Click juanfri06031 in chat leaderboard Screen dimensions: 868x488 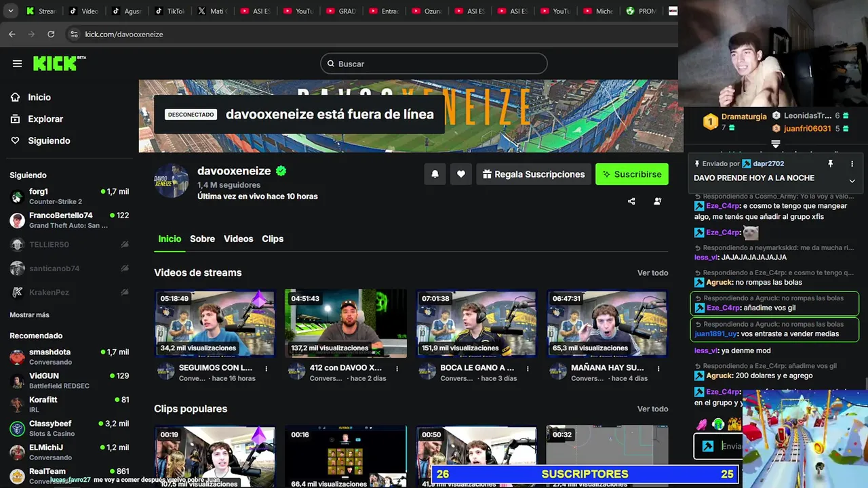[807, 128]
